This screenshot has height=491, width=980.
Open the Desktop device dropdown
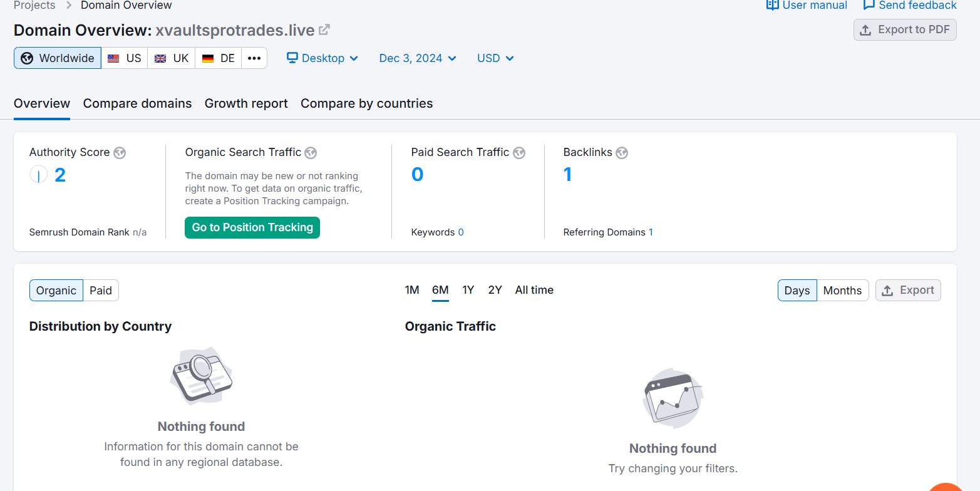pos(322,58)
